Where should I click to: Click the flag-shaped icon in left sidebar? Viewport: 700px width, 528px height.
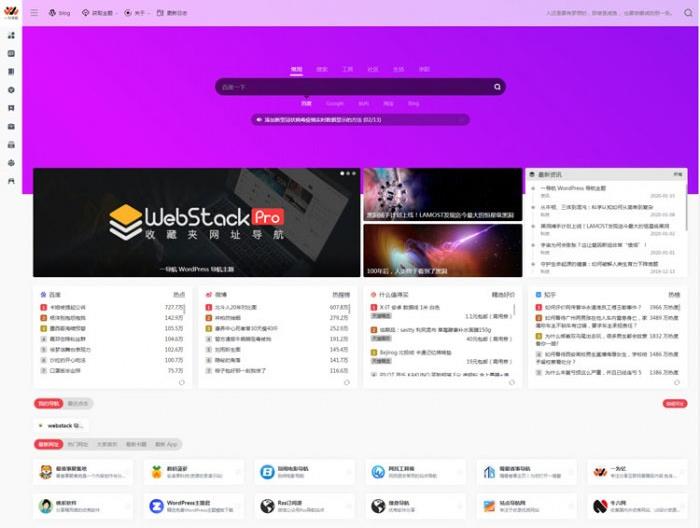(x=11, y=108)
